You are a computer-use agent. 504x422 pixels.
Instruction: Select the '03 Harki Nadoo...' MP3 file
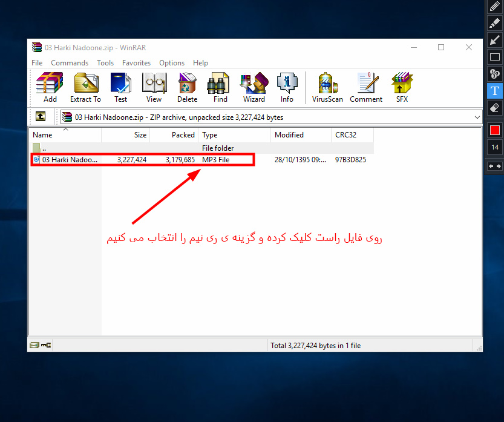[66, 160]
